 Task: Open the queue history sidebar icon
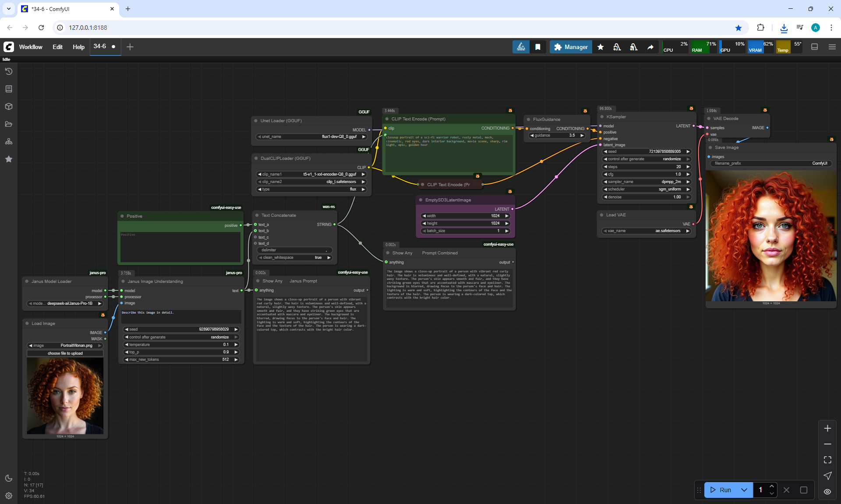tap(8, 71)
